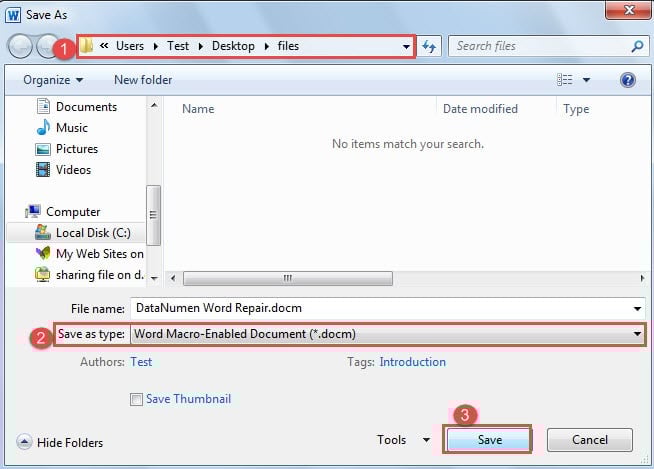Click the File name text field
The width and height of the screenshot is (654, 469).
(380, 309)
